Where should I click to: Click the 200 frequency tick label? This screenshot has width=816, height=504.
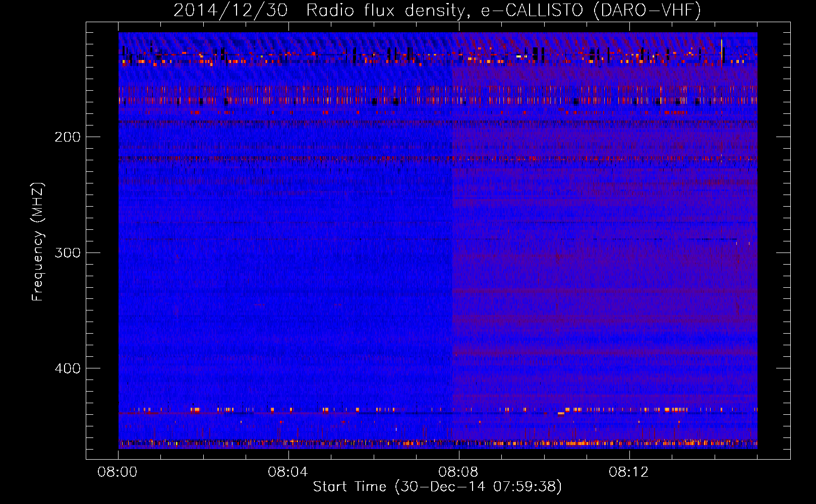point(68,137)
